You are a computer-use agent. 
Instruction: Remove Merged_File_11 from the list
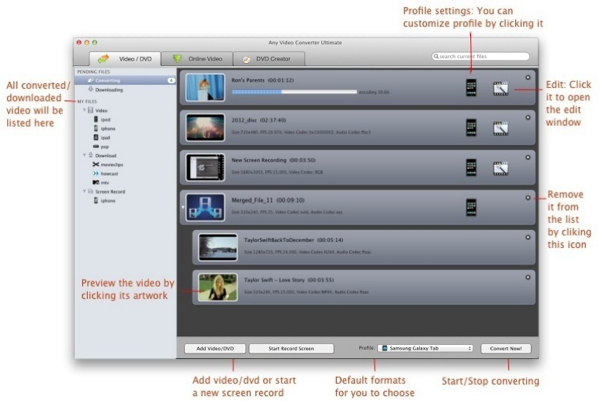pos(528,198)
